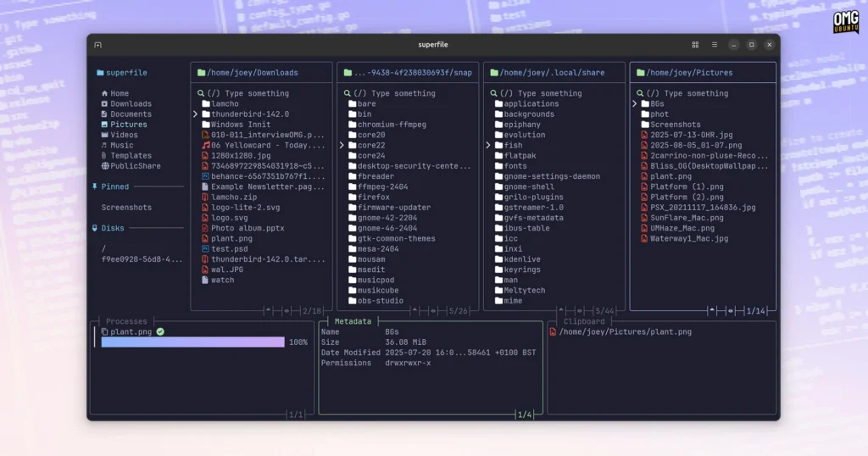This screenshot has height=456, width=868.
Task: Open Templates in the sidebar
Action: [x=126, y=155]
